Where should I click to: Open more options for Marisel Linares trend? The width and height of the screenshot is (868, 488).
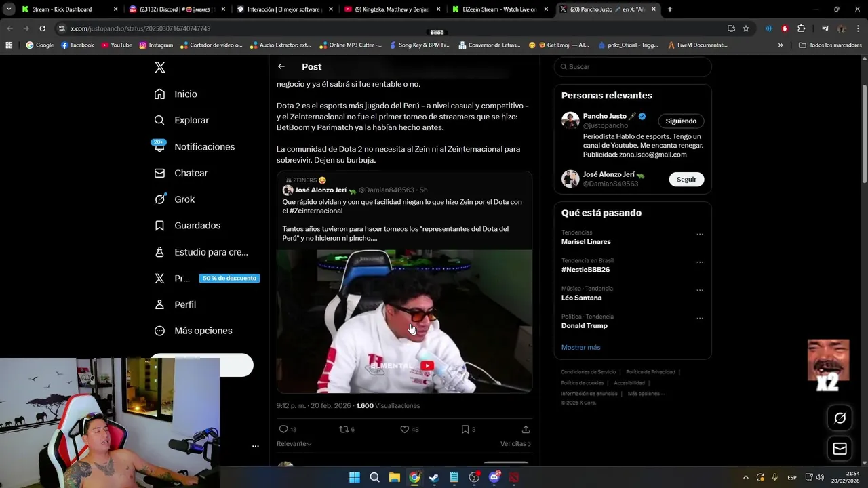(700, 235)
